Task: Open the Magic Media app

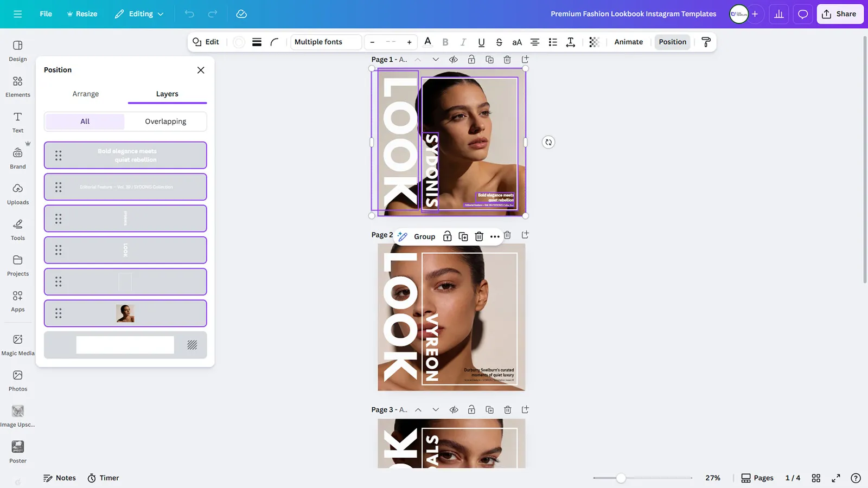Action: pos(17,345)
